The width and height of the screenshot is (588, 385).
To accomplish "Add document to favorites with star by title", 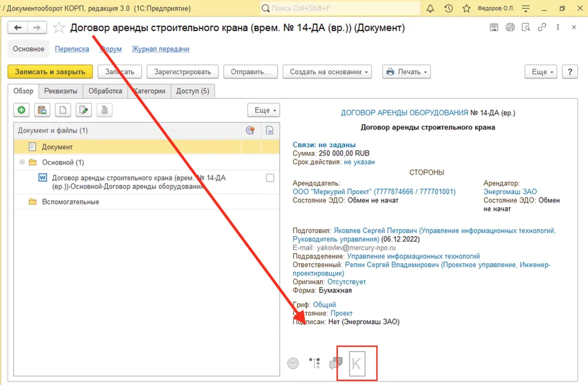I will [59, 28].
